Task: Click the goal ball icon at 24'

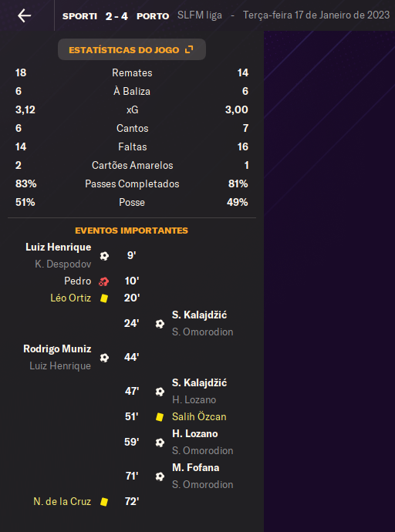Action: [x=160, y=324]
